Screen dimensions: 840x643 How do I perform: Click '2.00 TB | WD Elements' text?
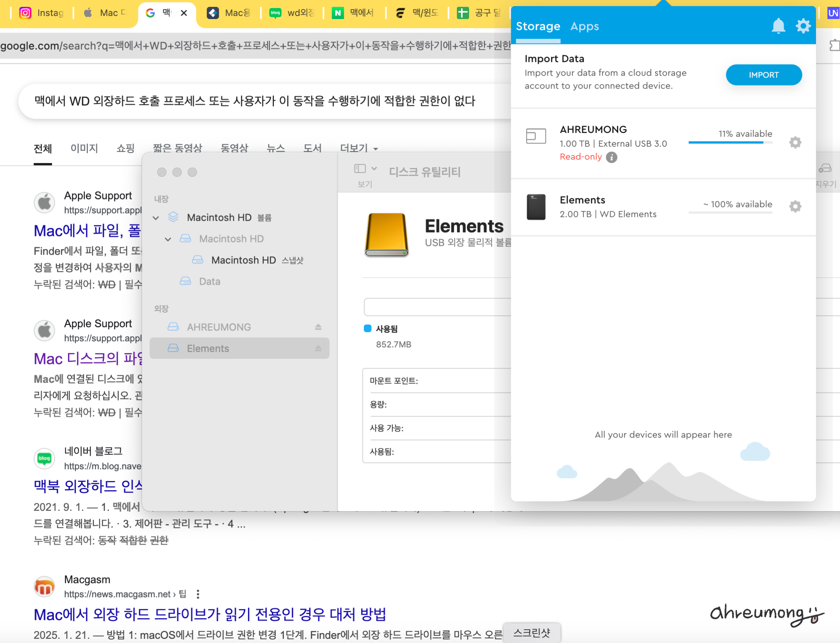coord(608,214)
